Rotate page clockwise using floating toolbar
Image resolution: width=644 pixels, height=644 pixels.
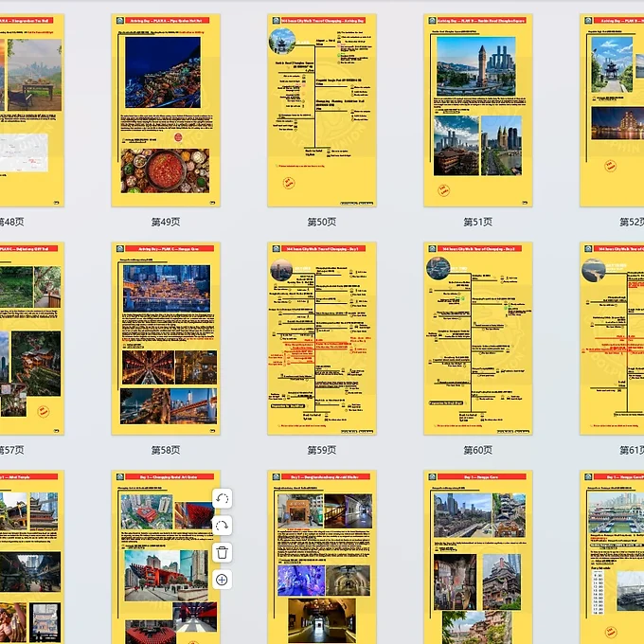[222, 526]
